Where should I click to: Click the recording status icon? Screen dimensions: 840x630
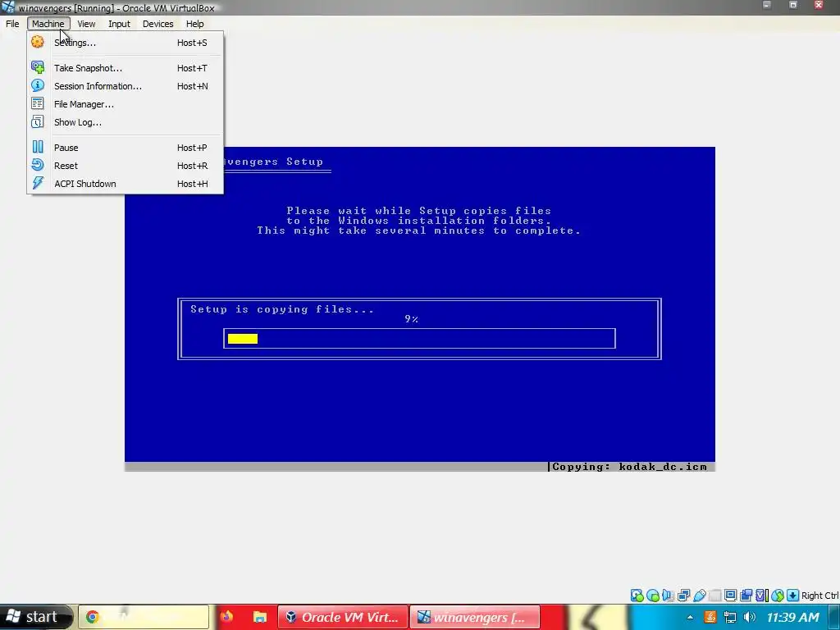click(x=746, y=596)
